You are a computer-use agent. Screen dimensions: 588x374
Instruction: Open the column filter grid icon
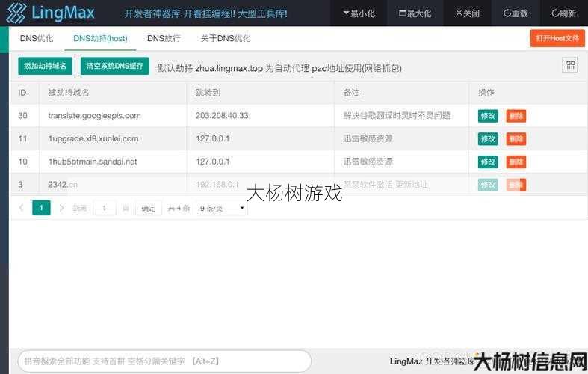point(570,65)
